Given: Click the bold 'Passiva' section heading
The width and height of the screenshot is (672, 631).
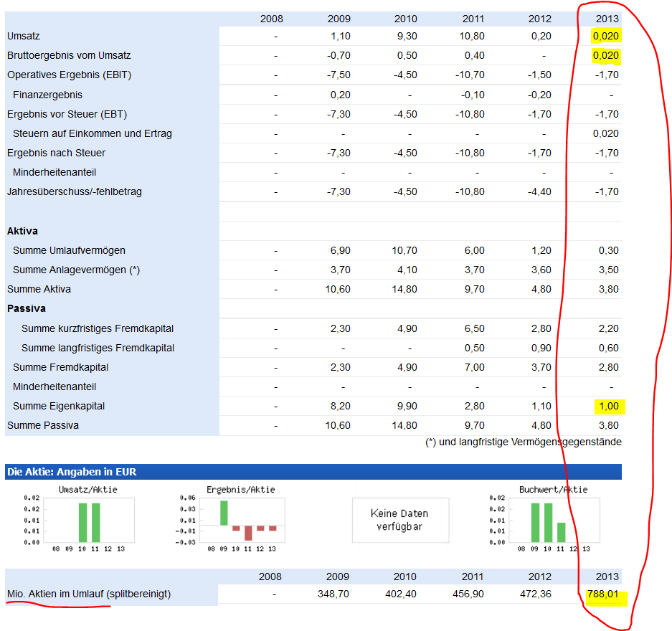Looking at the screenshot, I should (27, 308).
